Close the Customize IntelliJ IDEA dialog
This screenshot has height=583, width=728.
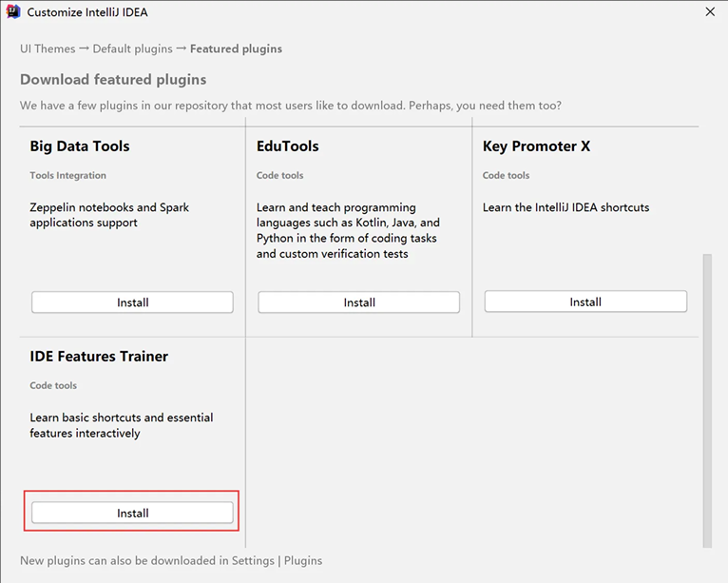pyautogui.click(x=710, y=11)
